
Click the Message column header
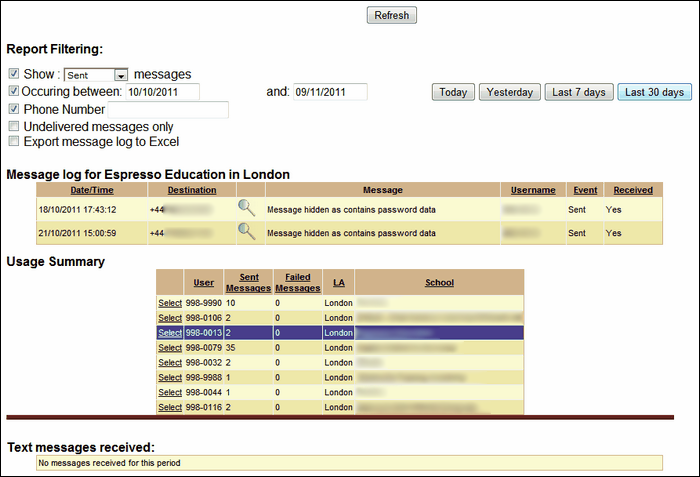pos(383,190)
